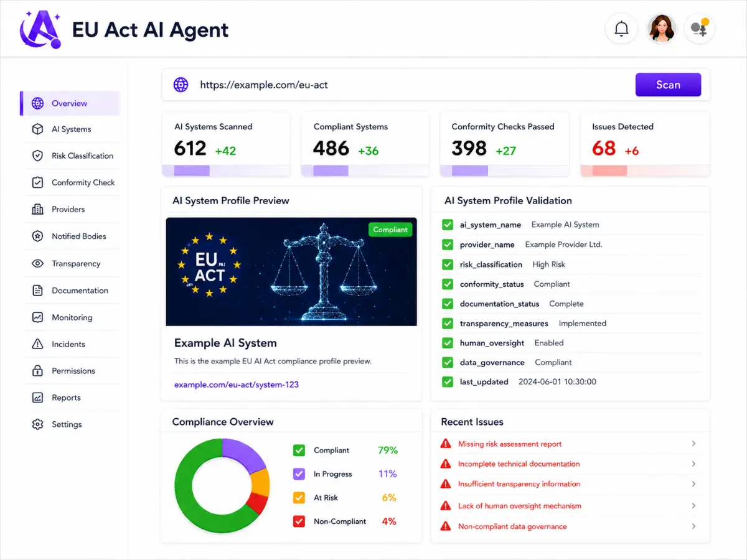
Task: Toggle the conformity_status checkbox
Action: [447, 284]
